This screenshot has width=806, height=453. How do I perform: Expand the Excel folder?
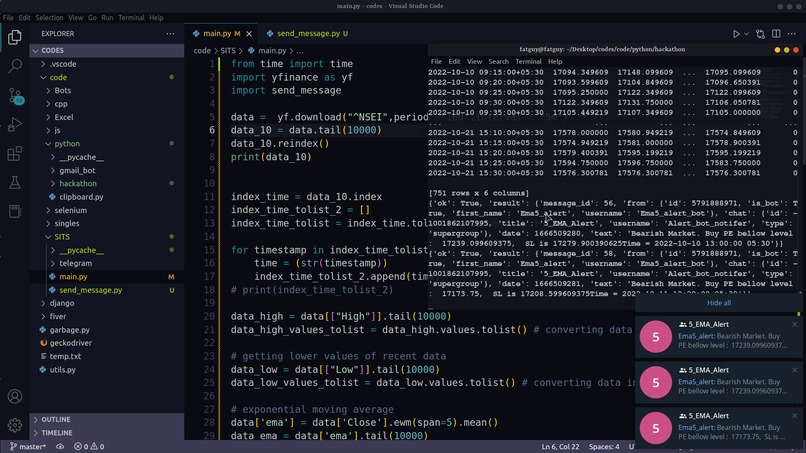click(107, 117)
